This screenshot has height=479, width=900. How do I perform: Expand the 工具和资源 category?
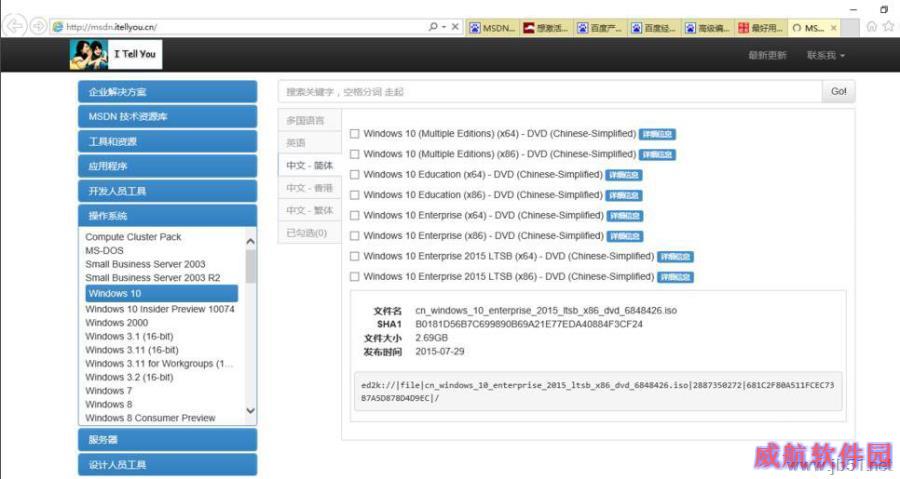(168, 141)
